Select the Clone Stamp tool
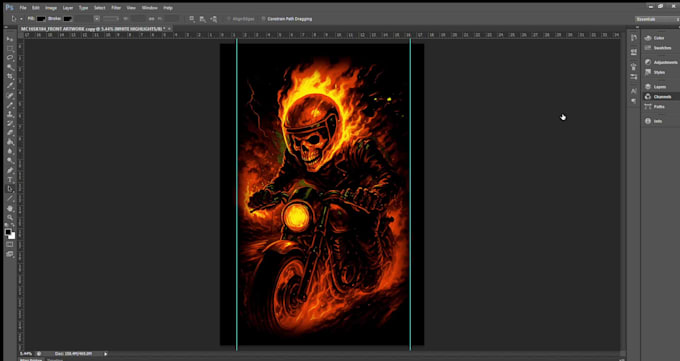Viewport: 680px width, 361px height. pos(10,114)
